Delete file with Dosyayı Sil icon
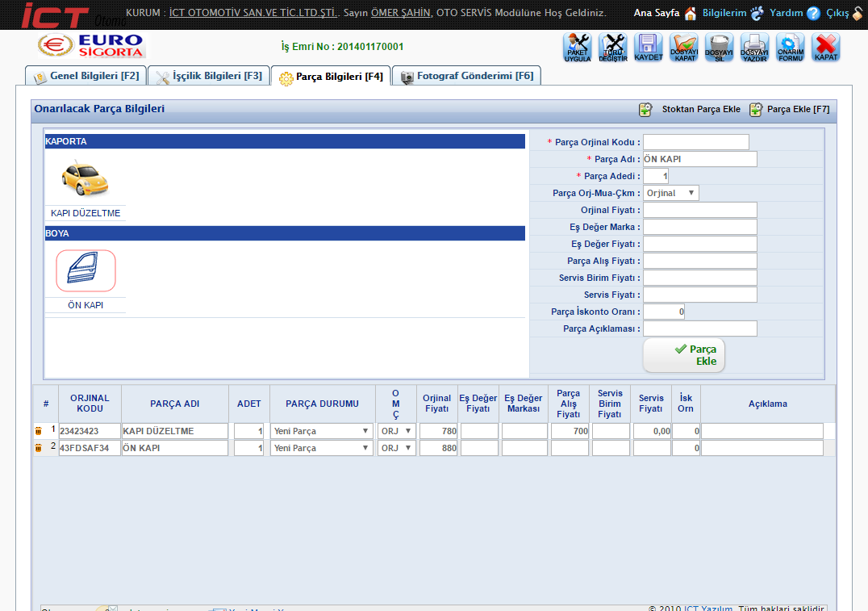The image size is (868, 611). point(719,48)
